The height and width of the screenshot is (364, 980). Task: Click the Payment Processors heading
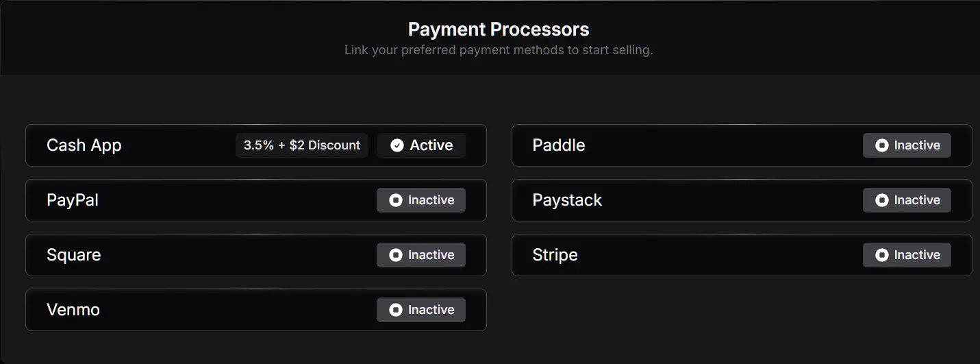point(499,29)
